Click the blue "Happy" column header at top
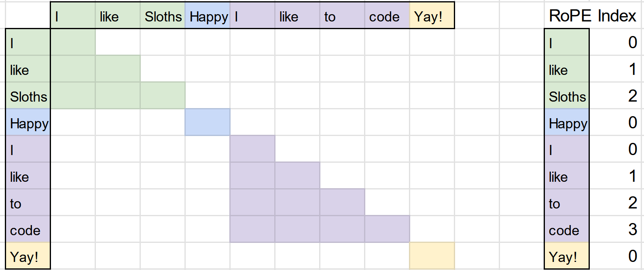The width and height of the screenshot is (644, 270). pos(208,16)
